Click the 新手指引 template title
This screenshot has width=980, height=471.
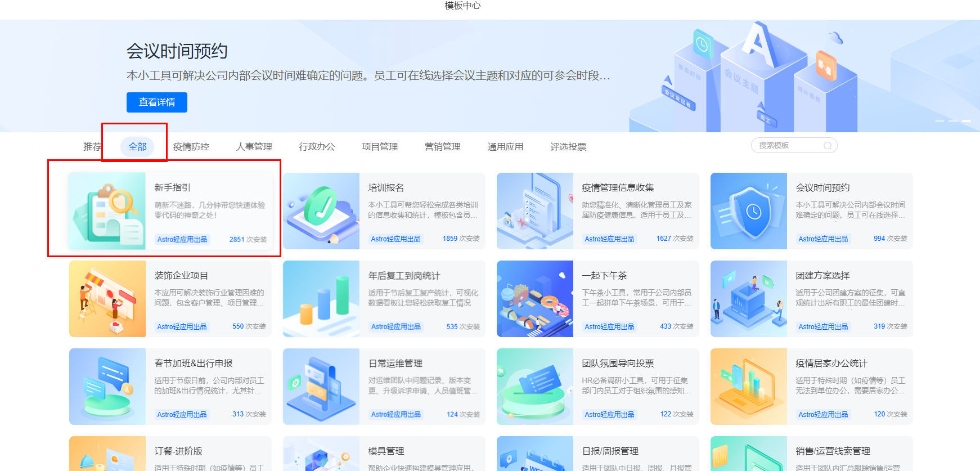click(173, 188)
